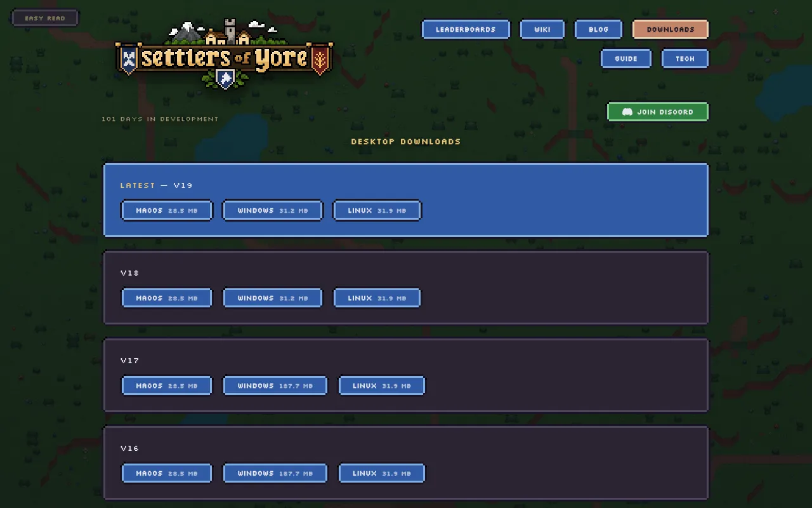Grab the V16 macOS build
The height and width of the screenshot is (508, 812).
click(167, 473)
